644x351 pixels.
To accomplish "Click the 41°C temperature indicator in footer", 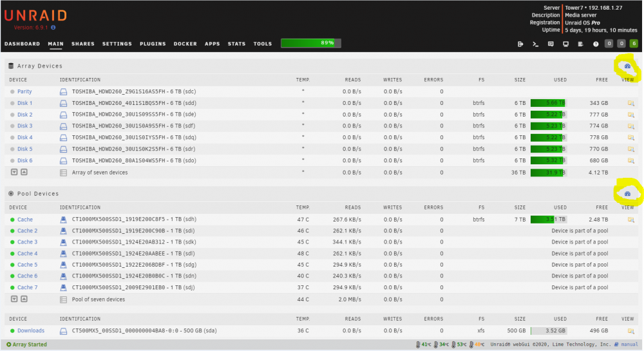I will 423,345.
